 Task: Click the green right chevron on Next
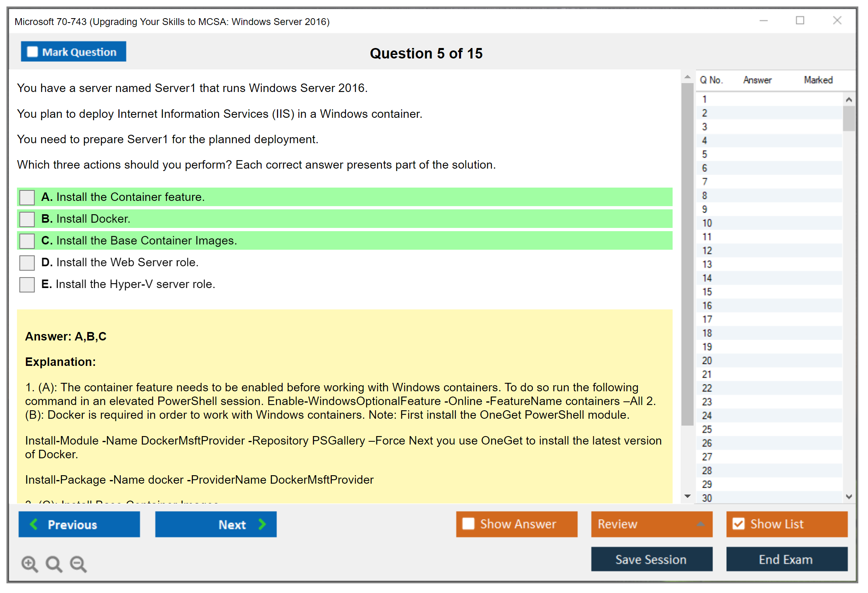(262, 524)
